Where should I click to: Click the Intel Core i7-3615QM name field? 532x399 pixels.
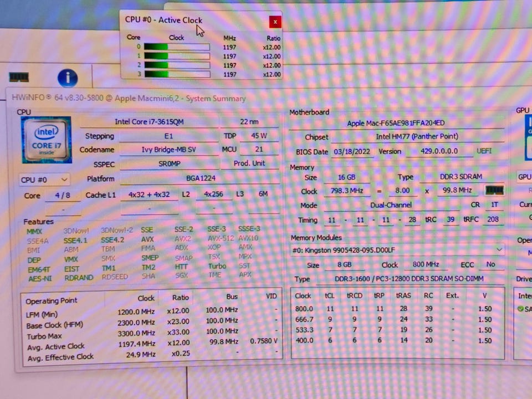(149, 122)
